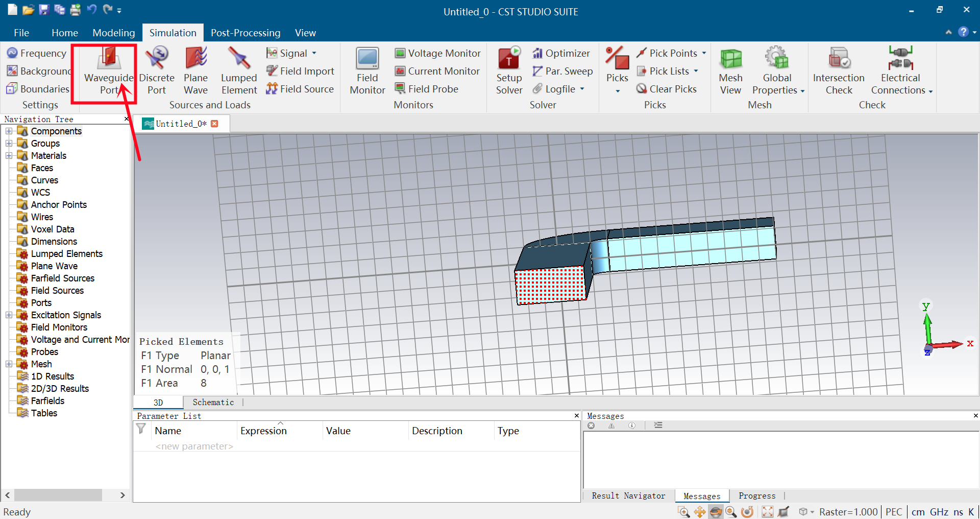The image size is (980, 519).
Task: Click the new parameter name field
Action: [194, 446]
